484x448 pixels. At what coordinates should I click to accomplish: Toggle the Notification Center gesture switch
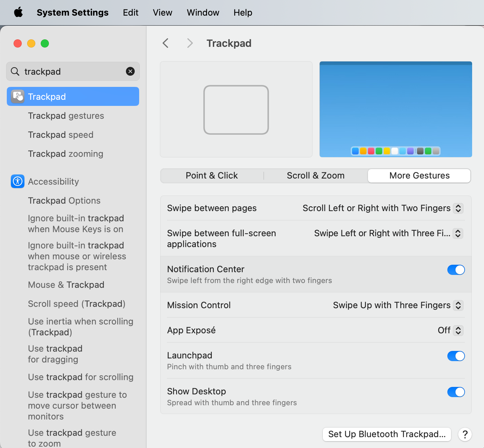[456, 270]
